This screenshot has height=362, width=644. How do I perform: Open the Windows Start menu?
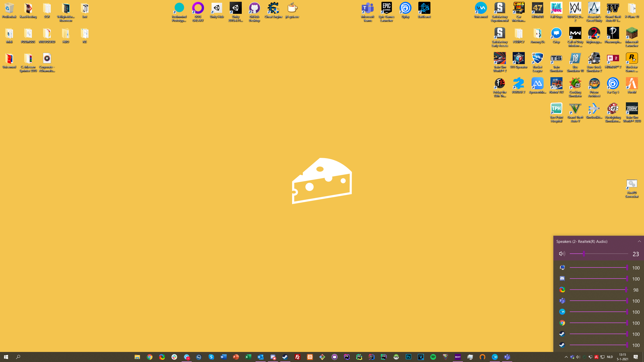tap(6, 357)
